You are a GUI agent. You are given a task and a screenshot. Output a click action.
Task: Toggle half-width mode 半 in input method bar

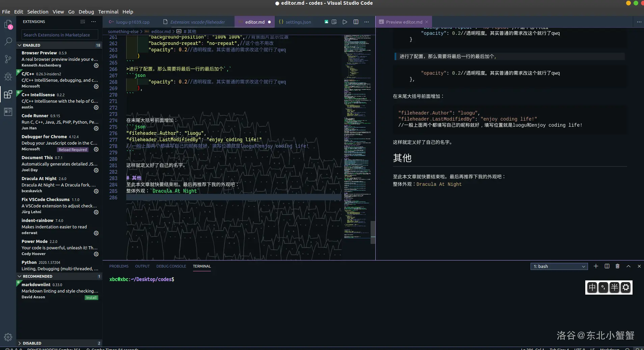pos(614,287)
